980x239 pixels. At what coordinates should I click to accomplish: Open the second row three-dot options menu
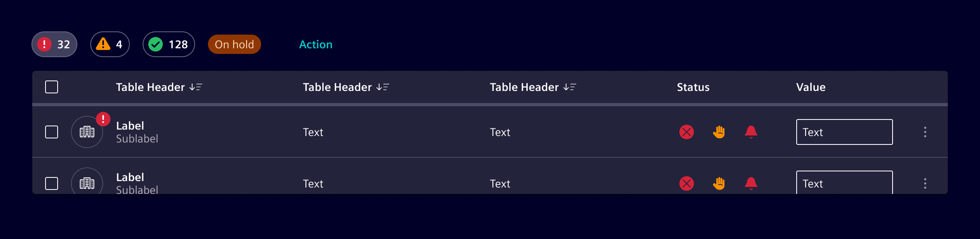925,183
